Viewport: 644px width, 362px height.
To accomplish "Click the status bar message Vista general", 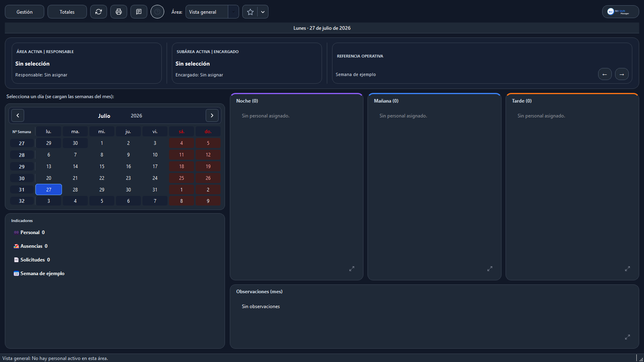I will click(x=55, y=358).
